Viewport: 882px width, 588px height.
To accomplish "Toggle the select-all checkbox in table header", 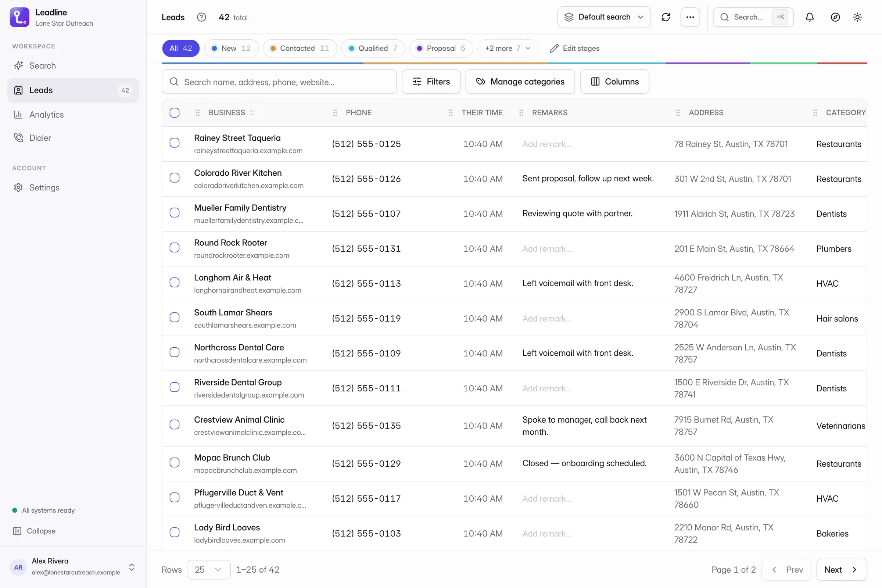I will (x=174, y=112).
